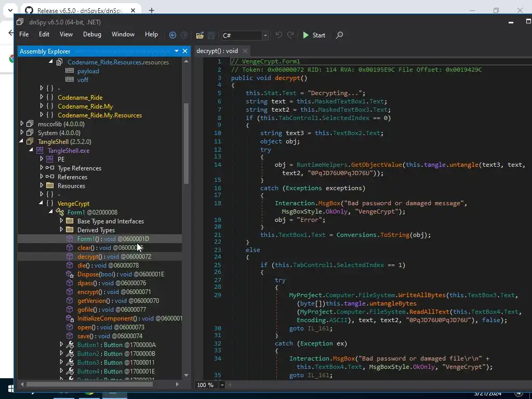Select the InitializeComponent() method
The width and height of the screenshot is (532, 399).
(x=129, y=318)
